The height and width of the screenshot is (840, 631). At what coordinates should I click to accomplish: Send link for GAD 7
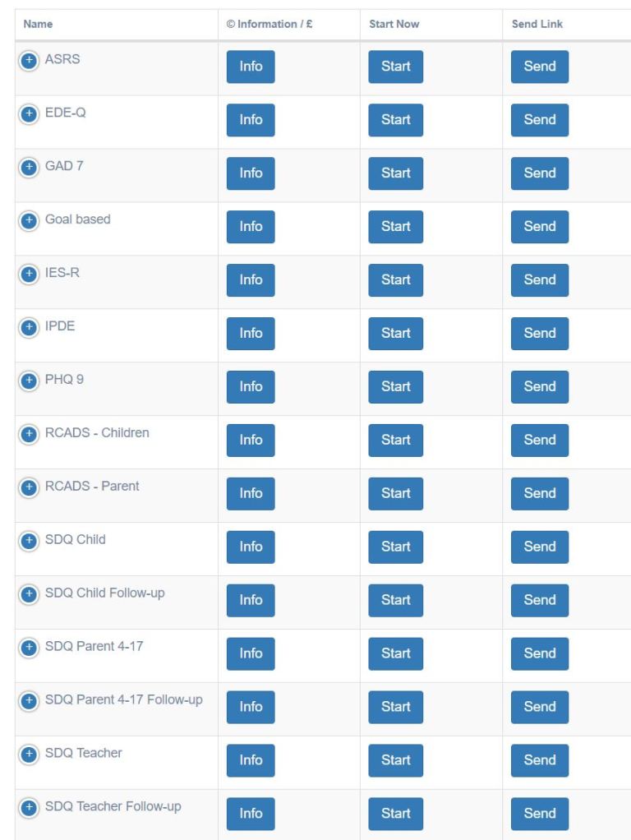(x=539, y=173)
